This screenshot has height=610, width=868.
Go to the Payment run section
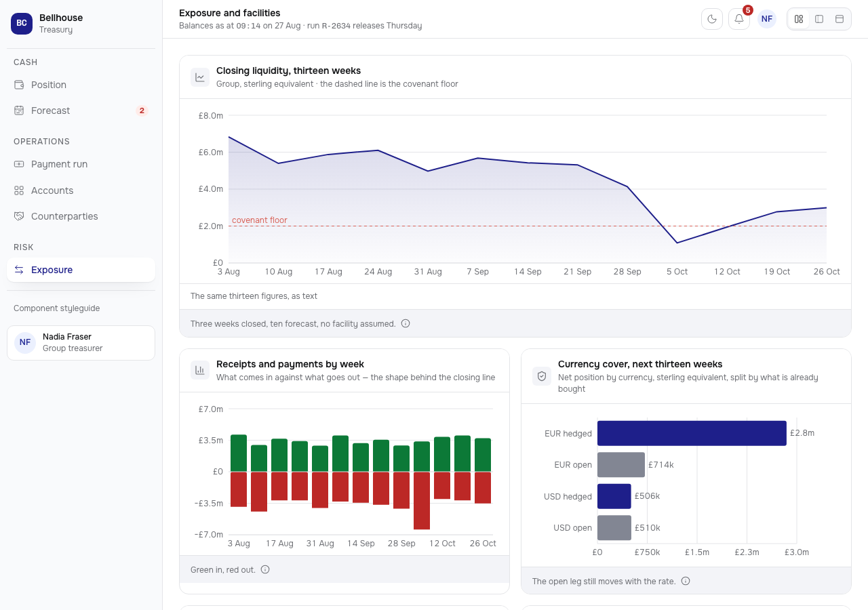pos(81,164)
